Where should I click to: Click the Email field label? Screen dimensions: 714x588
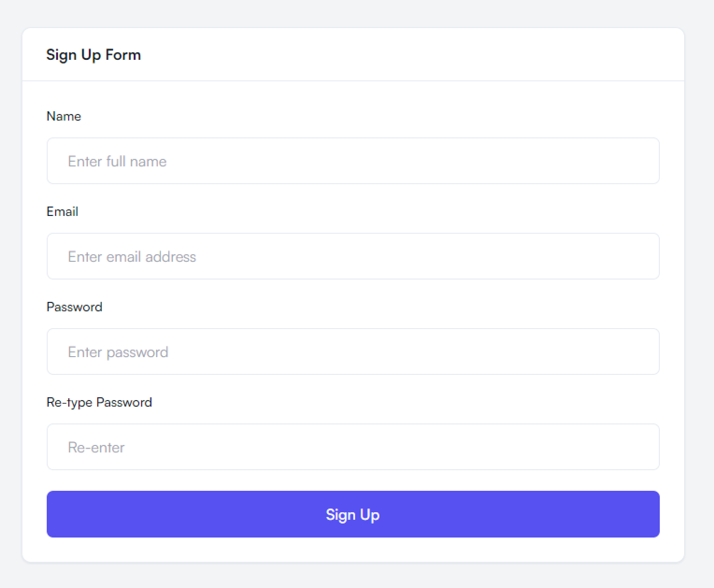tap(62, 212)
